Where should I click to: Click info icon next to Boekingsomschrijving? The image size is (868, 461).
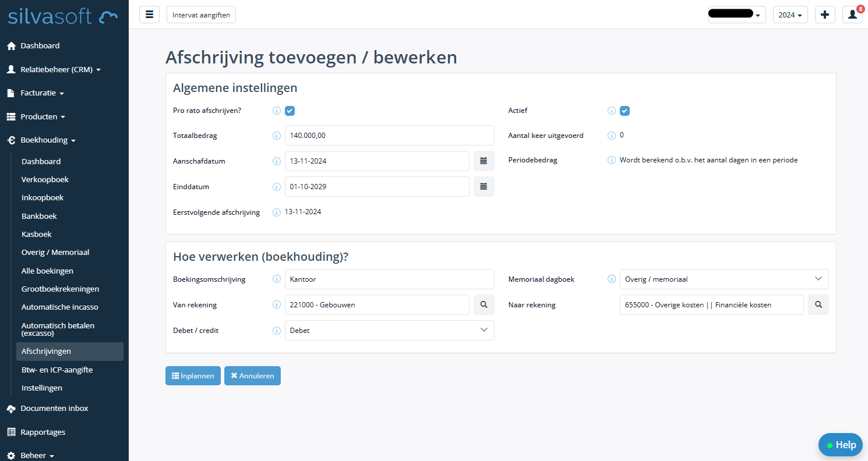point(277,279)
